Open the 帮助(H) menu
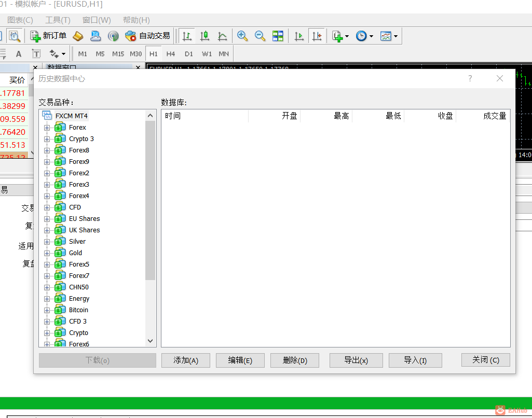Viewport: 532px width, 418px height. pyautogui.click(x=136, y=20)
